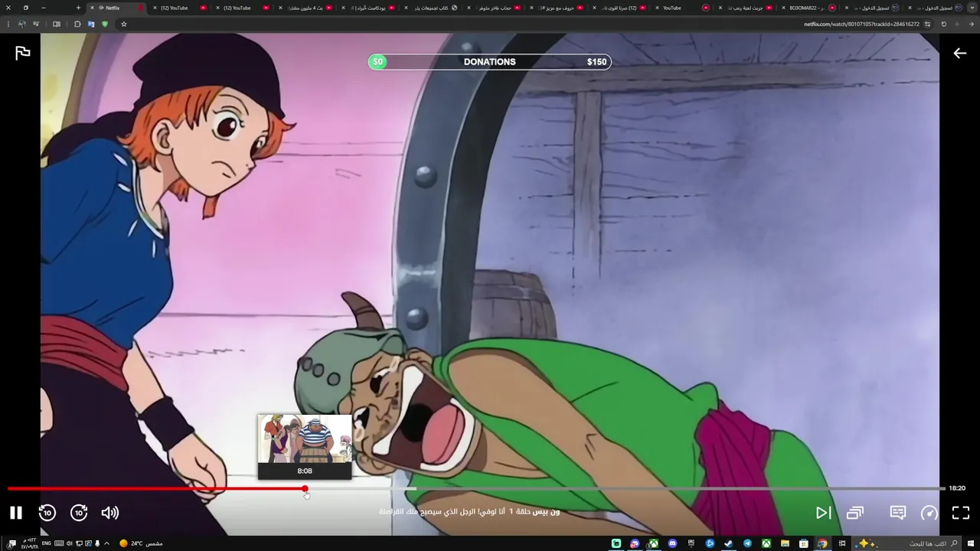Click the 18:20 remaining time

(x=957, y=488)
